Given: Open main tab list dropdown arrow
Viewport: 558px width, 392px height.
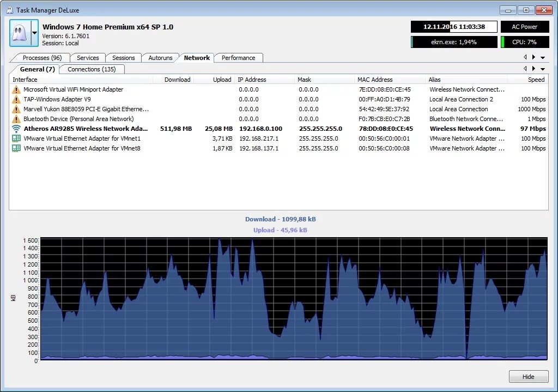Looking at the screenshot, I should 543,57.
